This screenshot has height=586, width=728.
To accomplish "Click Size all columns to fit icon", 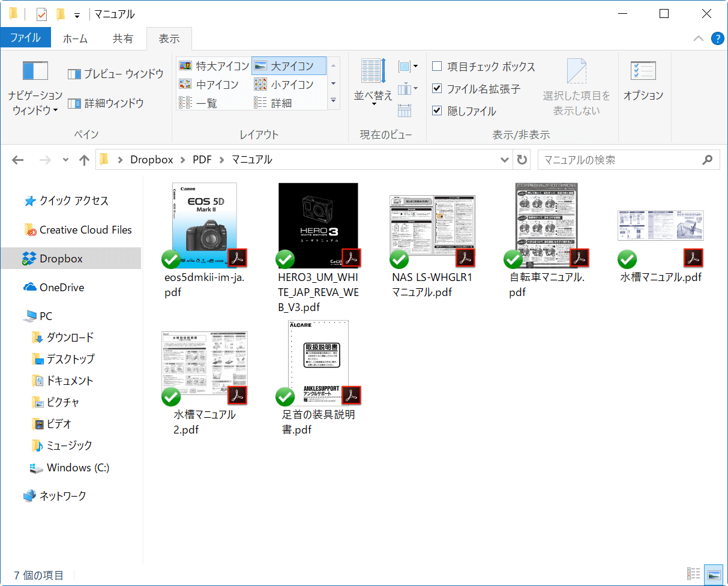I will [x=405, y=110].
